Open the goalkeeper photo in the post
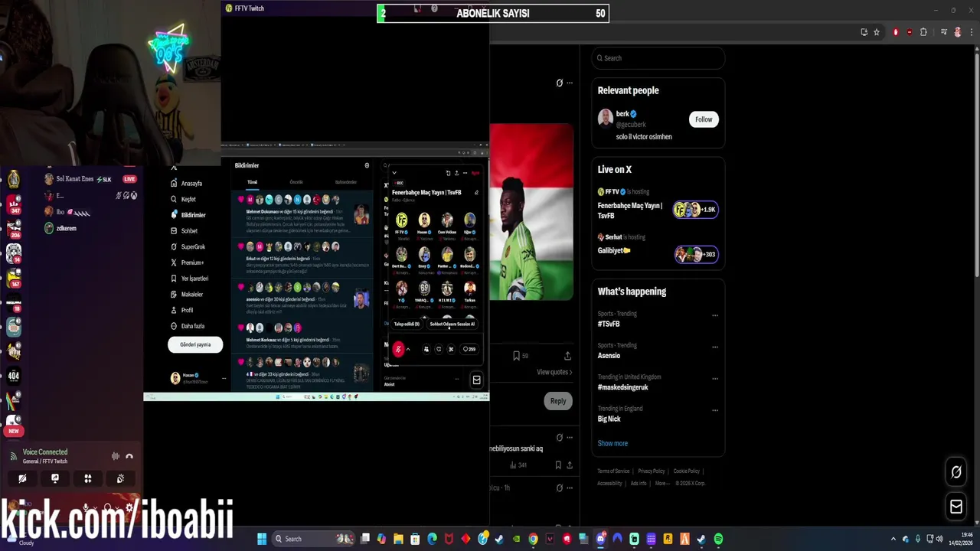This screenshot has height=551, width=980. [x=532, y=212]
